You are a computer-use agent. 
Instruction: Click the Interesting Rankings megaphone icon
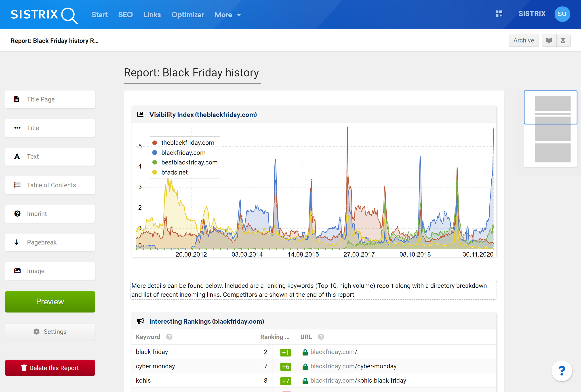[x=140, y=321]
